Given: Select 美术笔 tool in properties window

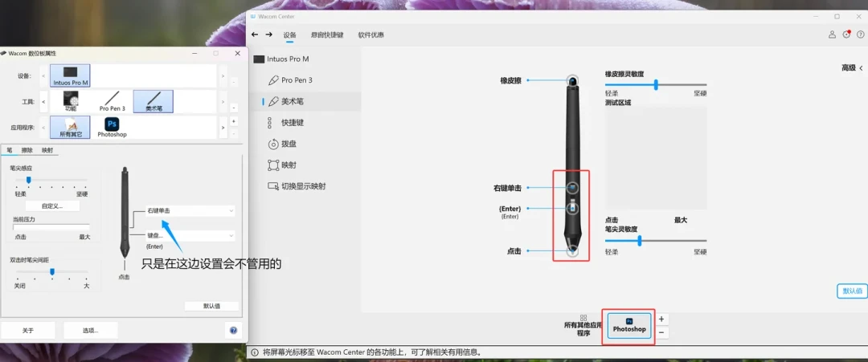Looking at the screenshot, I should tap(154, 101).
